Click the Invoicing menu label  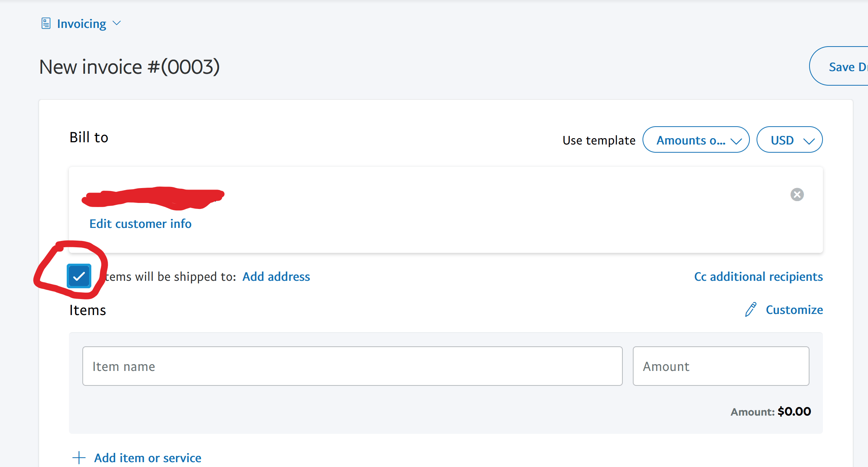coord(81,24)
